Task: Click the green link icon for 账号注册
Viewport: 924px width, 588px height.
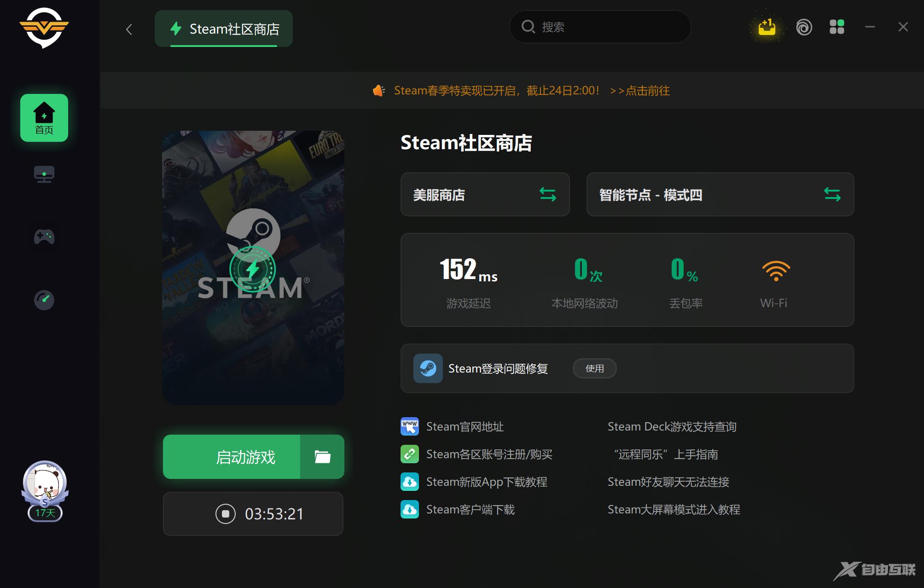Action: point(410,454)
